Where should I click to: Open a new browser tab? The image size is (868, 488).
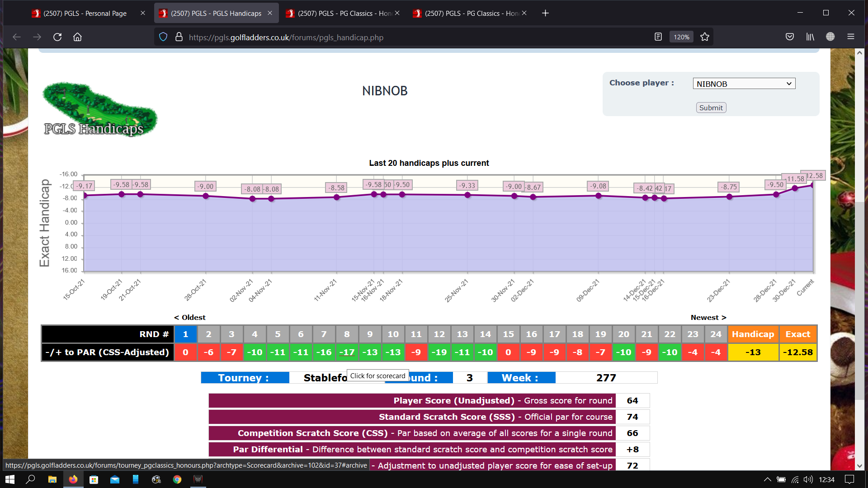click(x=545, y=13)
